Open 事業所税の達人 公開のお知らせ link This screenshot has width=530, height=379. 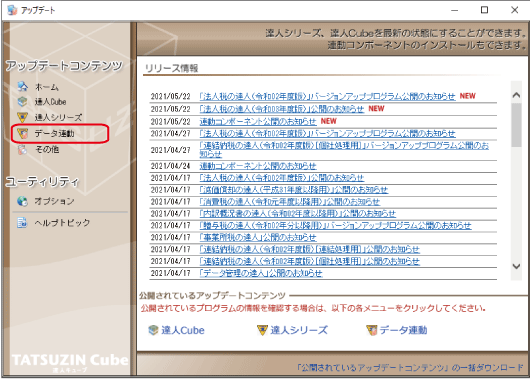pyautogui.click(x=258, y=237)
